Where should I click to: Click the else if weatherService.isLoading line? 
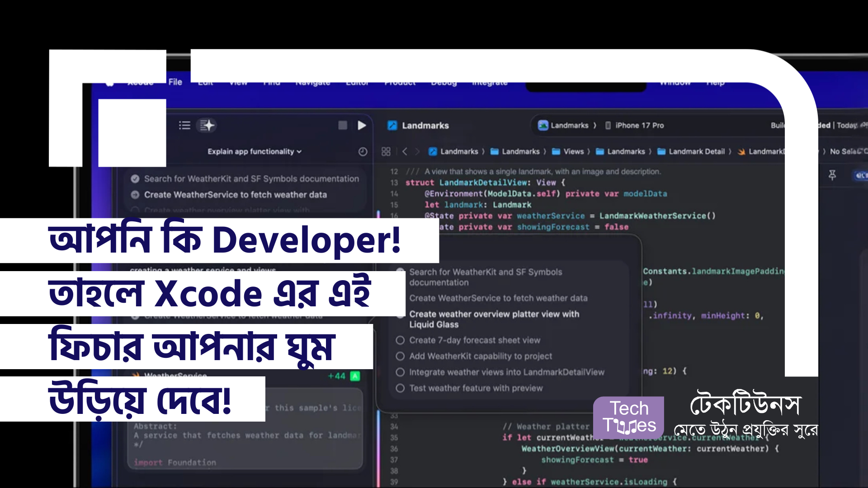click(590, 482)
